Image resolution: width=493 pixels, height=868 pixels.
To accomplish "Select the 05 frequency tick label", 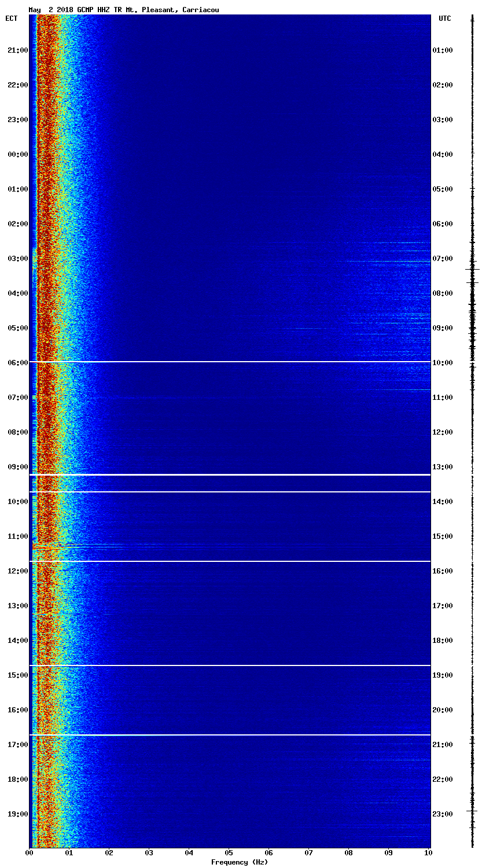I will point(229,853).
